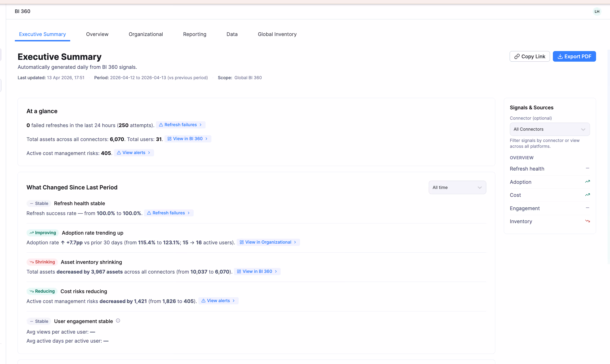Open View in BI 360 link beside Total users
Image resolution: width=610 pixels, height=364 pixels.
[188, 139]
